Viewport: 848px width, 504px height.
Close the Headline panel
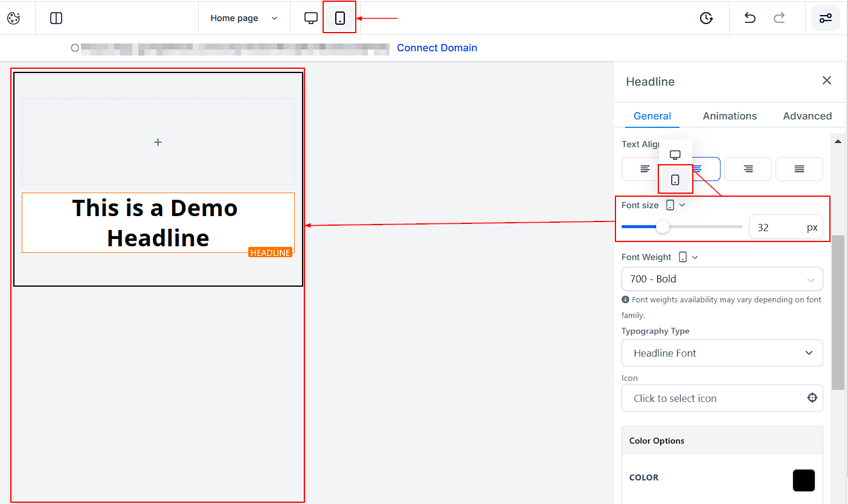click(827, 80)
